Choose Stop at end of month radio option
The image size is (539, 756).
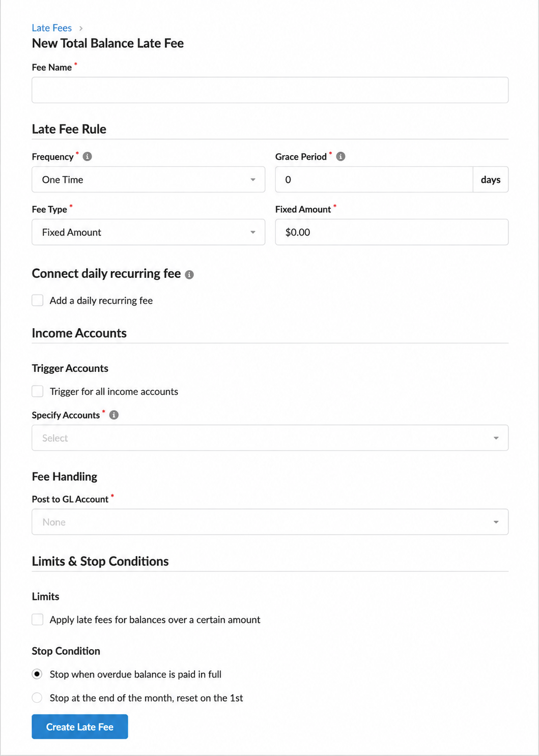click(37, 697)
